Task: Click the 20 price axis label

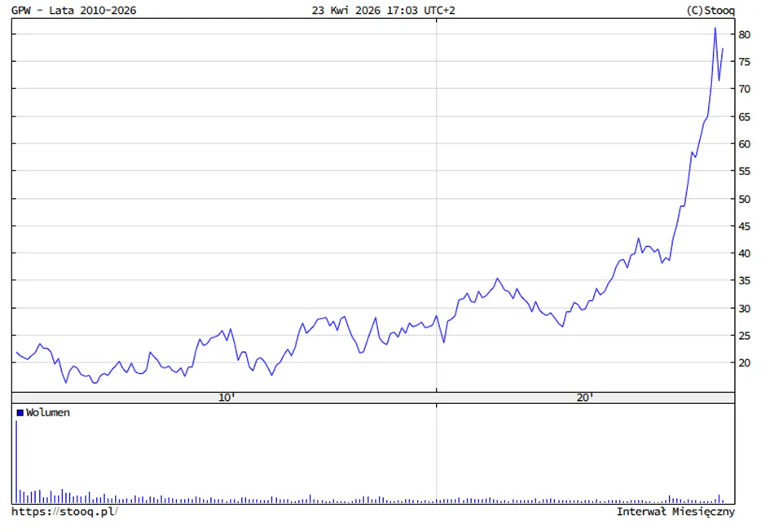Action: click(x=744, y=363)
